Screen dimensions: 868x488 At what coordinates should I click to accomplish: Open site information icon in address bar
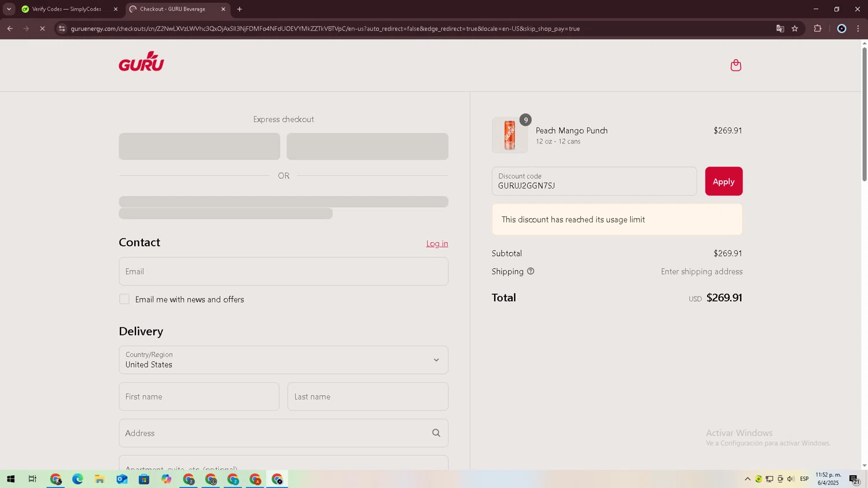pyautogui.click(x=62, y=28)
